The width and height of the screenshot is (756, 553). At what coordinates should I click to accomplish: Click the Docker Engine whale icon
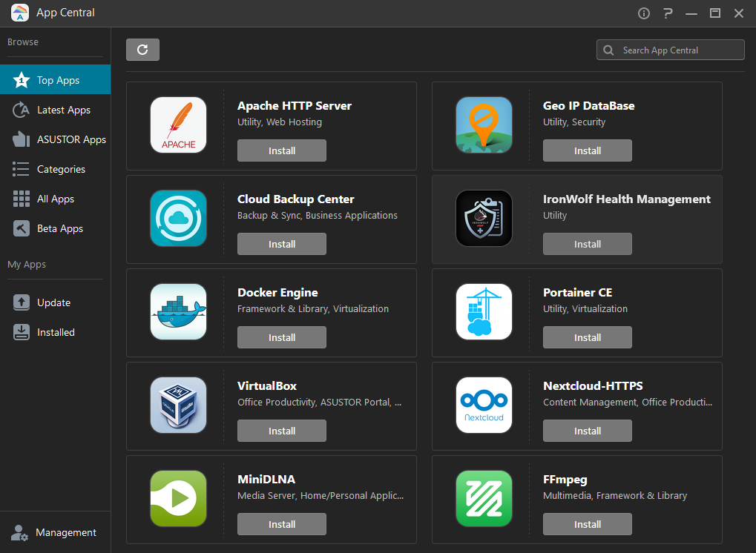coord(178,312)
